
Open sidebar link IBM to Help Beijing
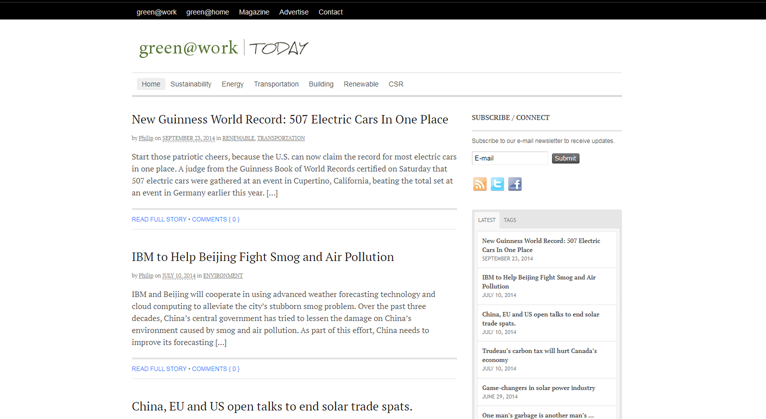pos(539,282)
